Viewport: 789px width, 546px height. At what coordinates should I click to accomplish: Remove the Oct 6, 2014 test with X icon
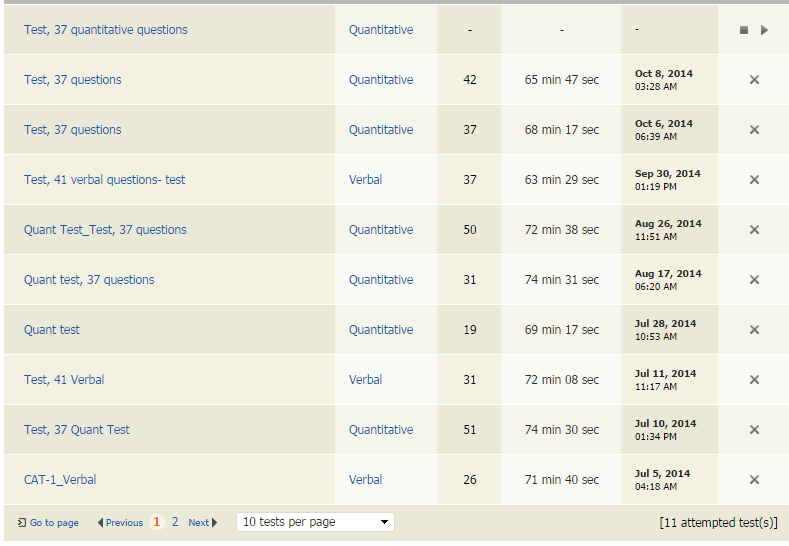754,130
